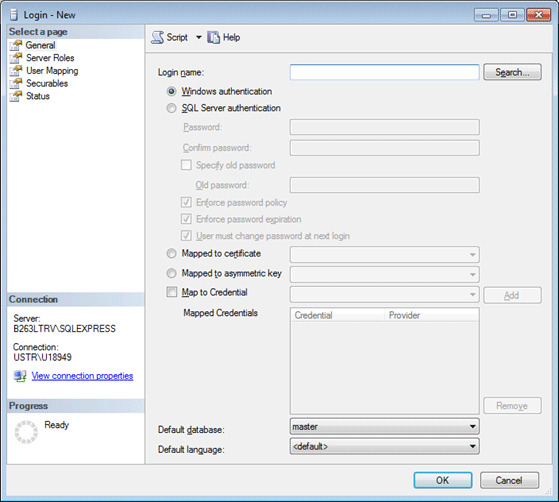559x502 pixels.
Task: Confirm with the OK button
Action: (443, 480)
